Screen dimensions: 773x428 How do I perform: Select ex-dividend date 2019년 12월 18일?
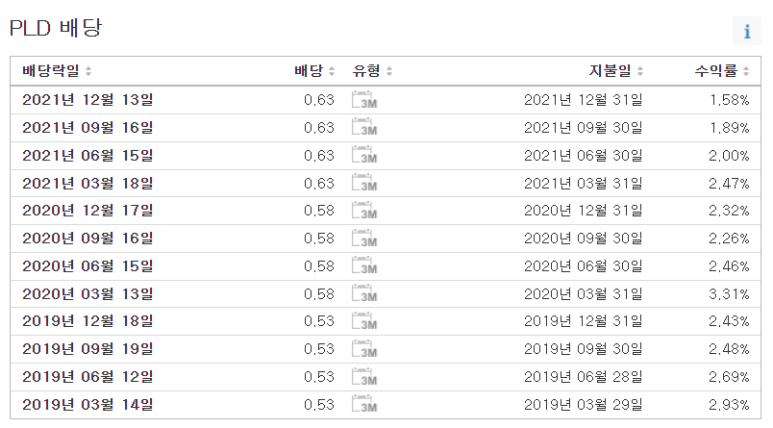click(88, 321)
